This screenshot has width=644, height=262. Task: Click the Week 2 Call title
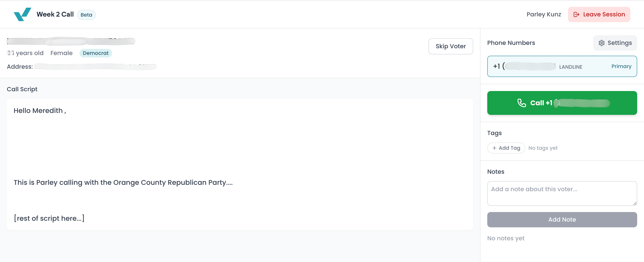[x=55, y=14]
